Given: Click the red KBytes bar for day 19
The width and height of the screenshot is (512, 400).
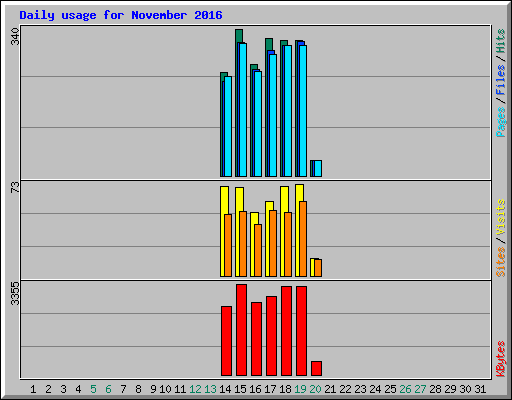Looking at the screenshot, I should click(301, 331).
